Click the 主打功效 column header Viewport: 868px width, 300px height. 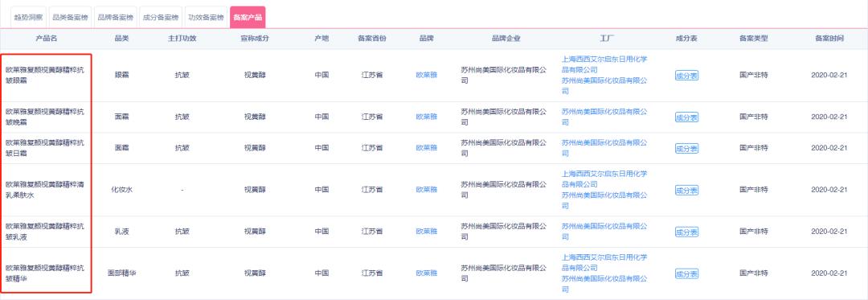point(182,39)
